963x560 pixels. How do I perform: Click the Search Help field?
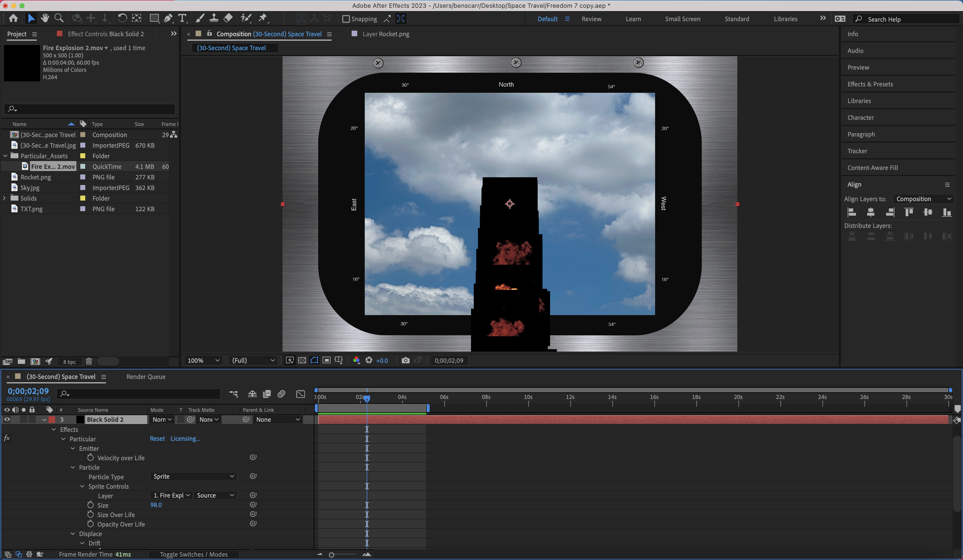[x=906, y=19]
